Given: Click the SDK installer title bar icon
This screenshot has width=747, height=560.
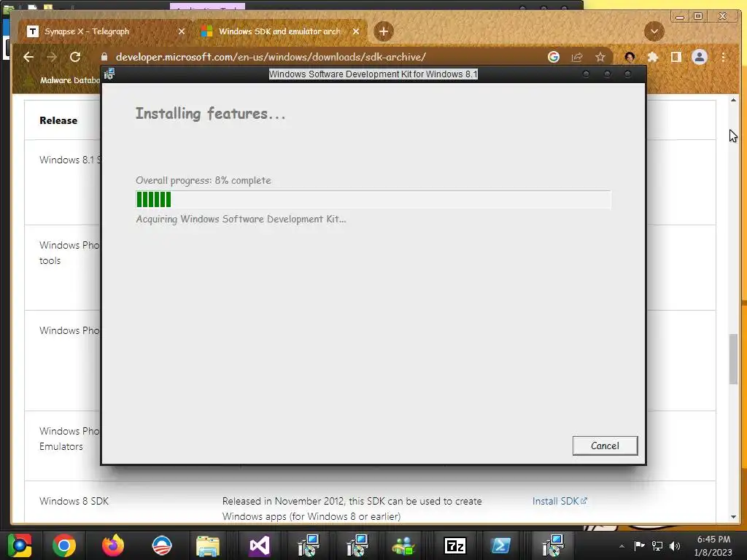Looking at the screenshot, I should 109,74.
